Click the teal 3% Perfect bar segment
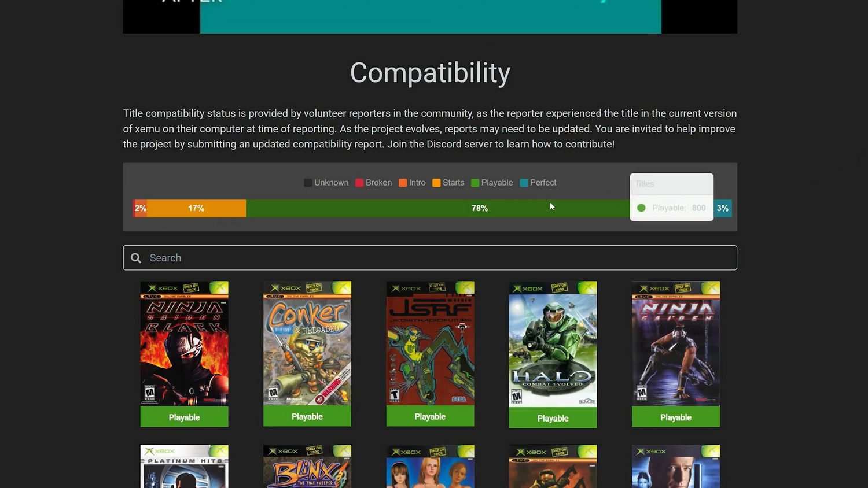The width and height of the screenshot is (868, 488). [723, 208]
